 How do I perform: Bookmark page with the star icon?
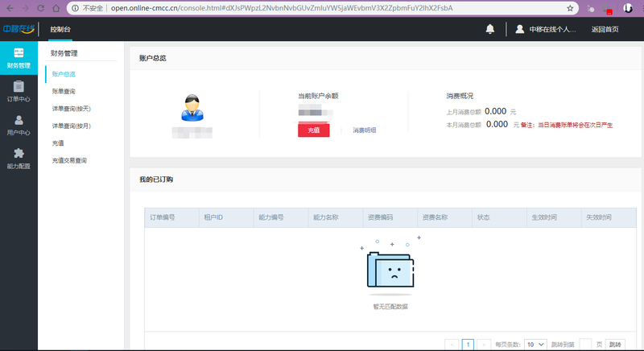coord(570,8)
